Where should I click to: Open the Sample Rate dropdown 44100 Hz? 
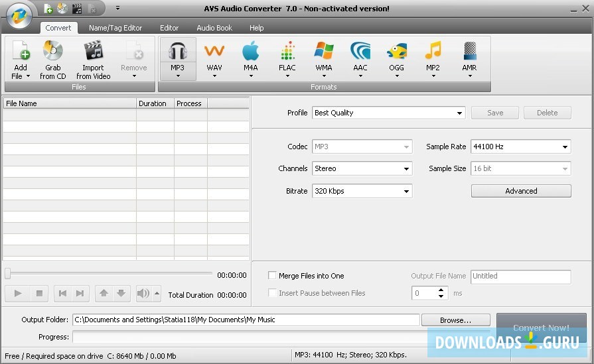point(520,147)
